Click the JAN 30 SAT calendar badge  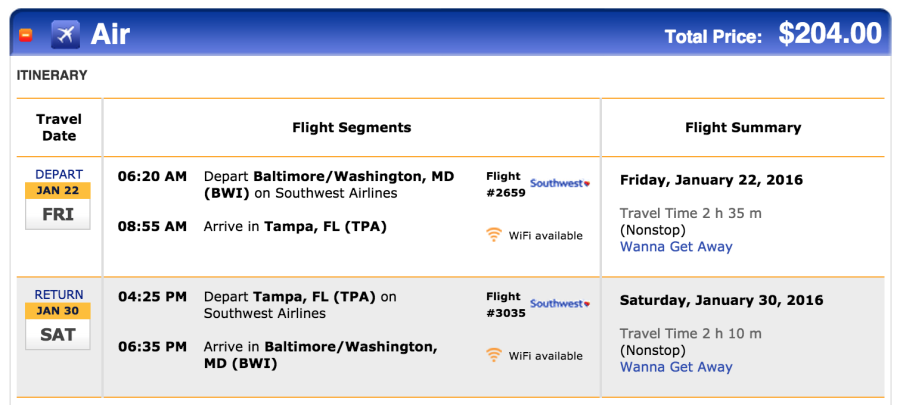click(x=58, y=326)
